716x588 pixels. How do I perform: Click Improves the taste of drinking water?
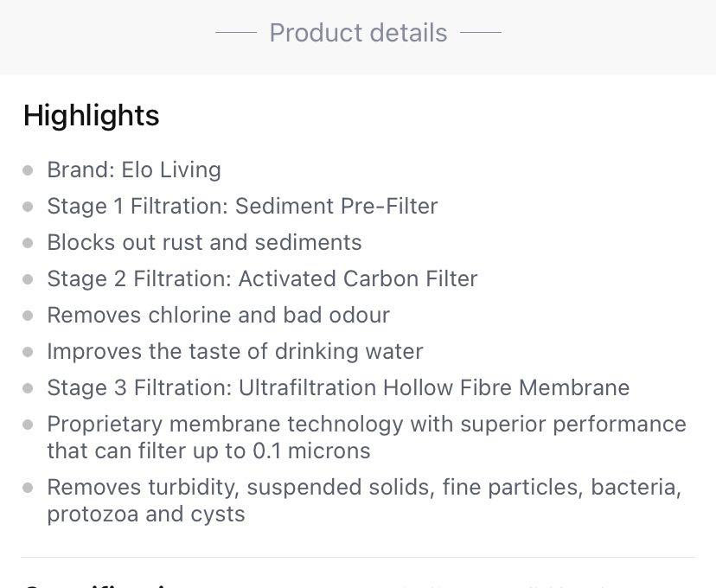234,351
